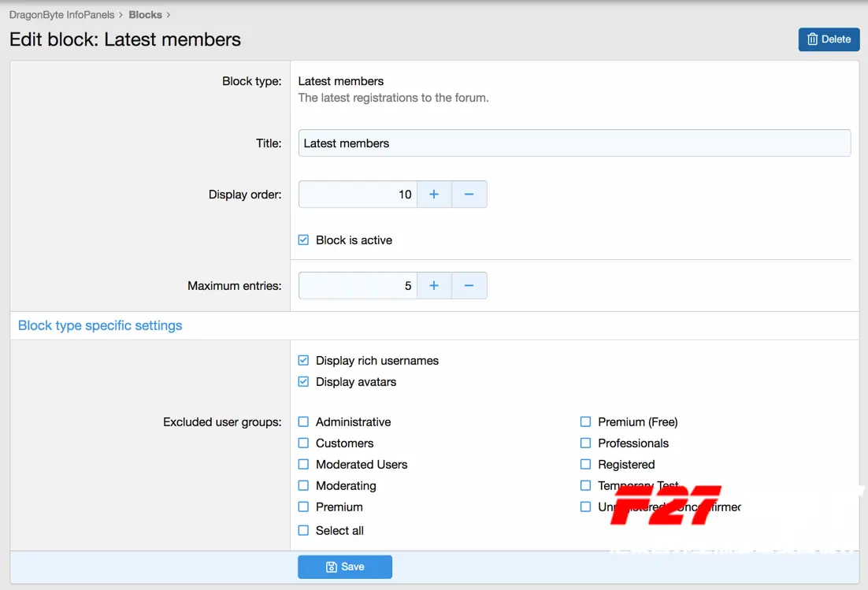Image resolution: width=868 pixels, height=590 pixels.
Task: Go to DragonByte InfoPanels breadcrumb
Action: coord(62,15)
